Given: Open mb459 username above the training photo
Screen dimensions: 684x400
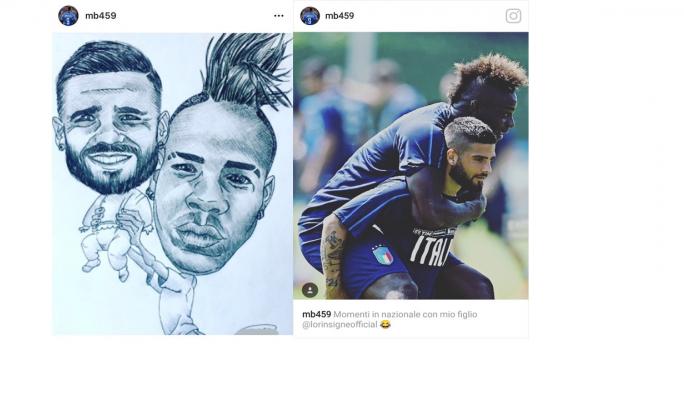Looking at the screenshot, I should 340,16.
